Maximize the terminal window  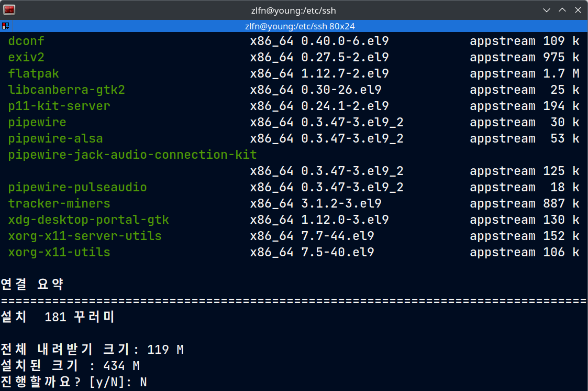pos(562,10)
